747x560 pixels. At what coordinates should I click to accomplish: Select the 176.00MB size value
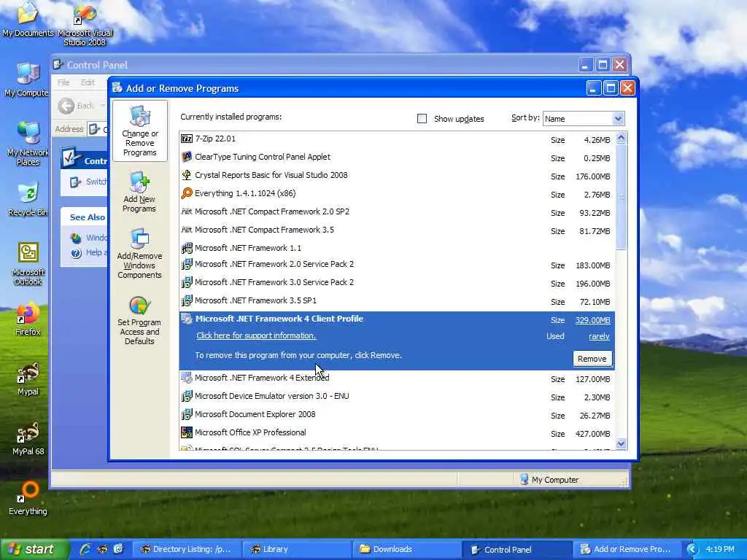(x=592, y=176)
